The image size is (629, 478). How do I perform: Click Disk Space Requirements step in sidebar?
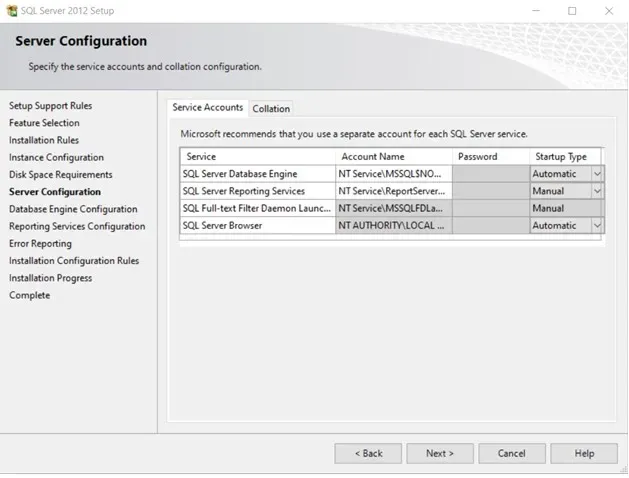click(61, 174)
